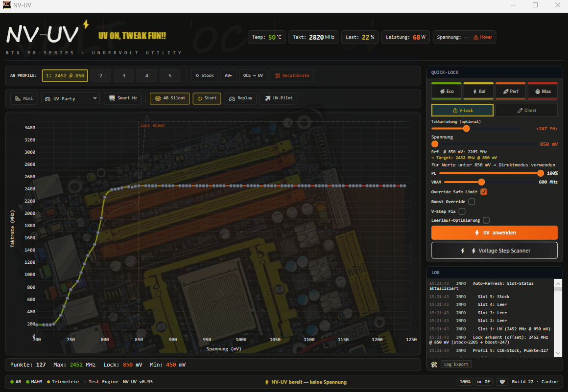Click 'Max: 2452 MHz' in chart footer
This screenshot has width=568, height=392.
tap(74, 365)
